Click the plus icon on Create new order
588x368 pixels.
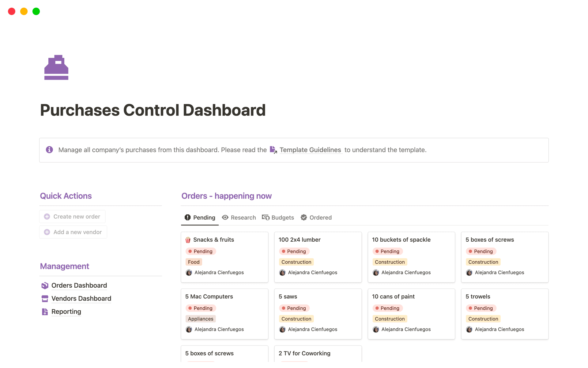47,216
